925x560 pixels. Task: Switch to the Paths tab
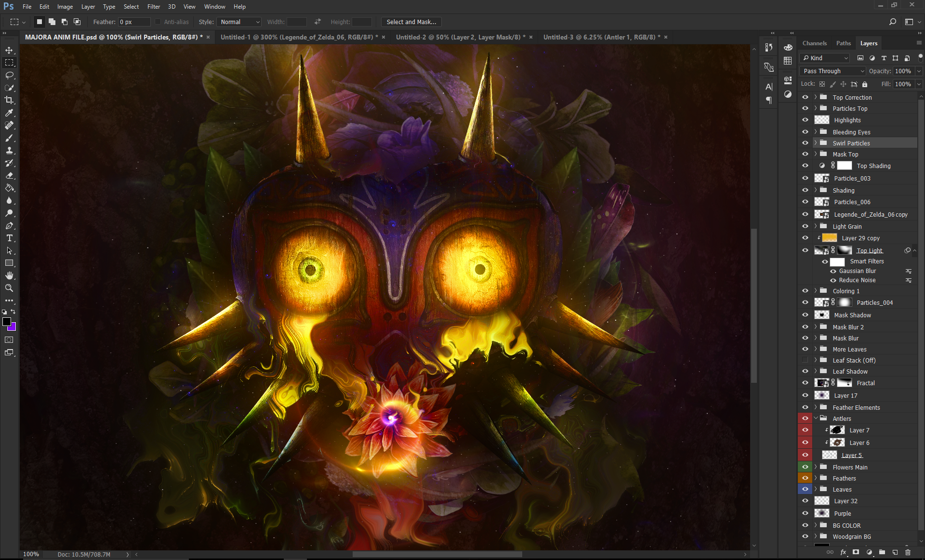coord(843,43)
